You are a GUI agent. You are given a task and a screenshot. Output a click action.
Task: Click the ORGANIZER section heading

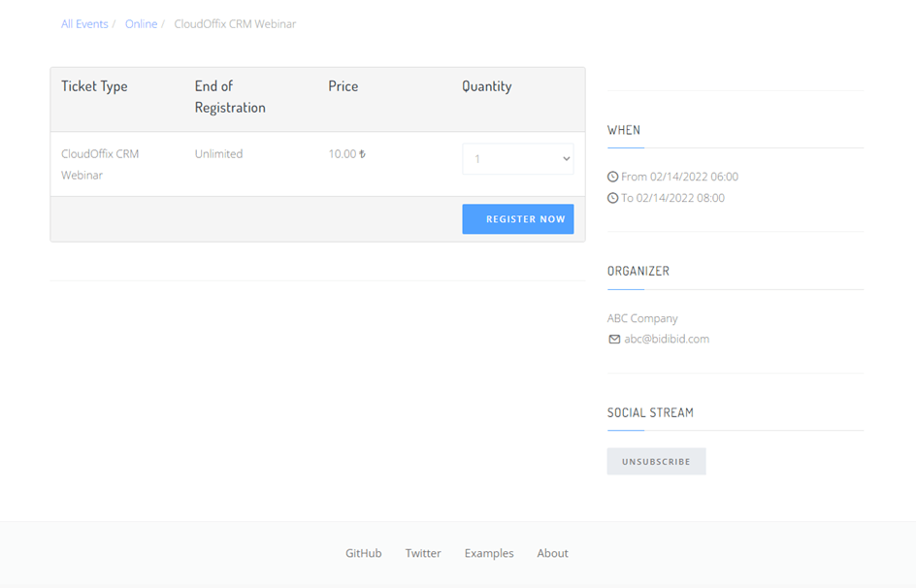pos(638,271)
